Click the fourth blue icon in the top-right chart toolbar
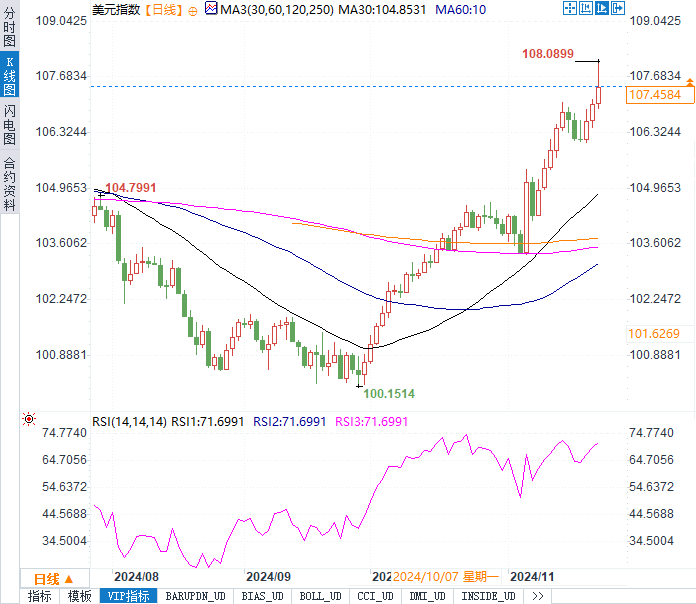The height and width of the screenshot is (604, 696). pos(619,8)
